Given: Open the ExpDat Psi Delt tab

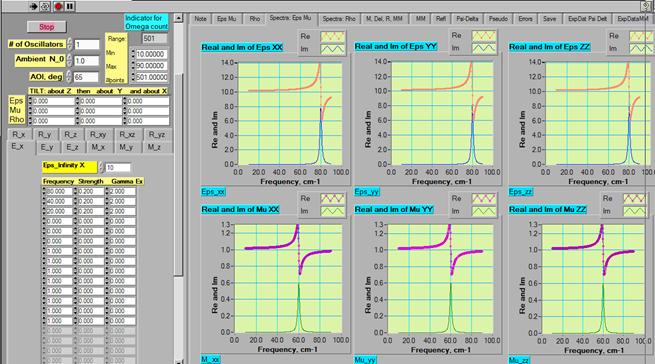Looking at the screenshot, I should [x=587, y=19].
